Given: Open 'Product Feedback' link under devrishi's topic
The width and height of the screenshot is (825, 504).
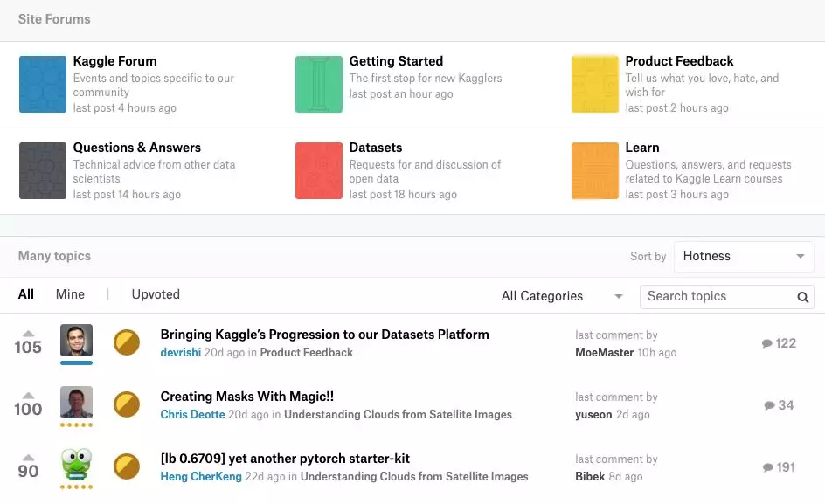Looking at the screenshot, I should coord(306,353).
